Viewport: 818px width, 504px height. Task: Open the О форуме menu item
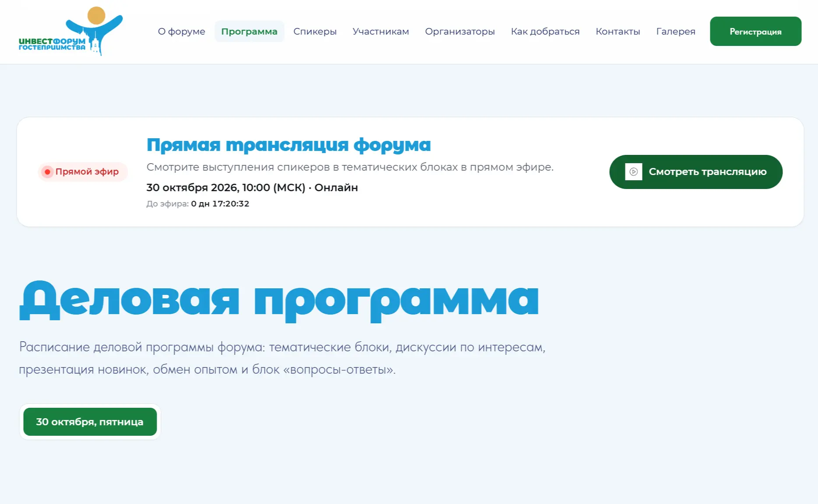tap(182, 31)
